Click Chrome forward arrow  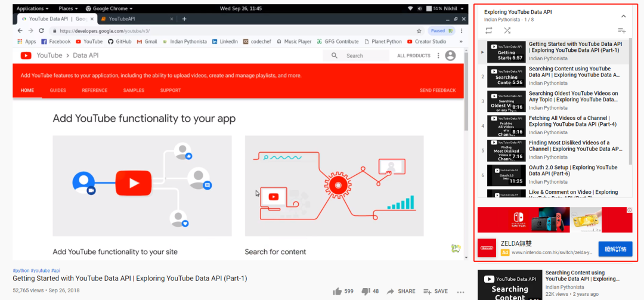coord(31,31)
